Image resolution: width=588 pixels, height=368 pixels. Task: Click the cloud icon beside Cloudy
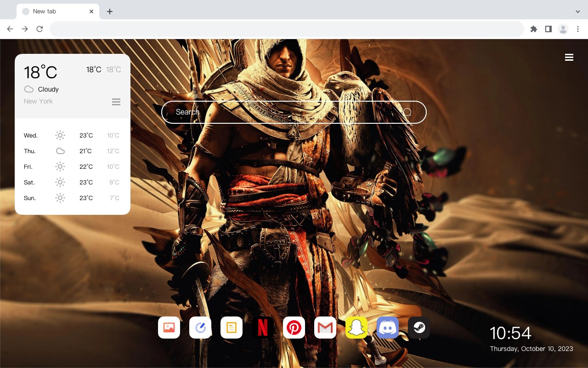click(x=29, y=89)
